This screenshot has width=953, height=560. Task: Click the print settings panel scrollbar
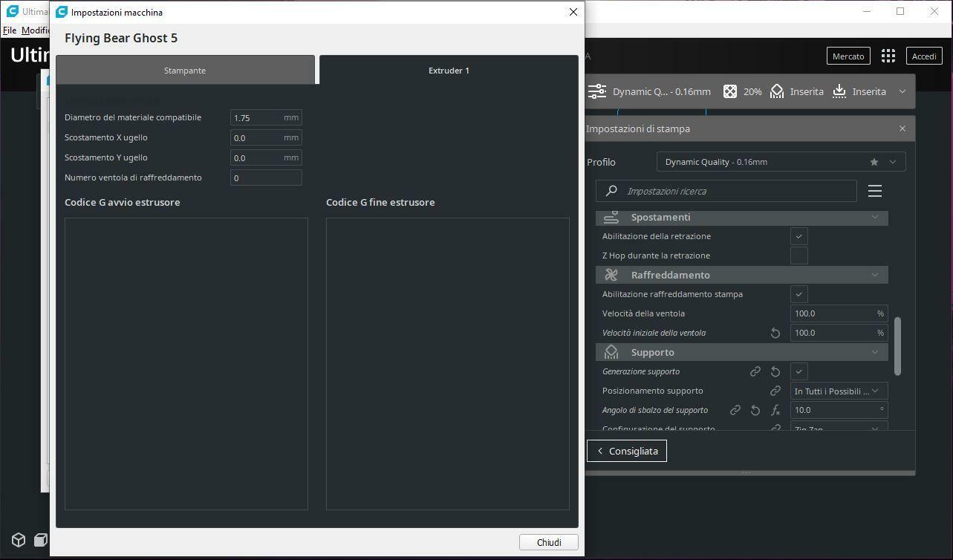point(897,346)
